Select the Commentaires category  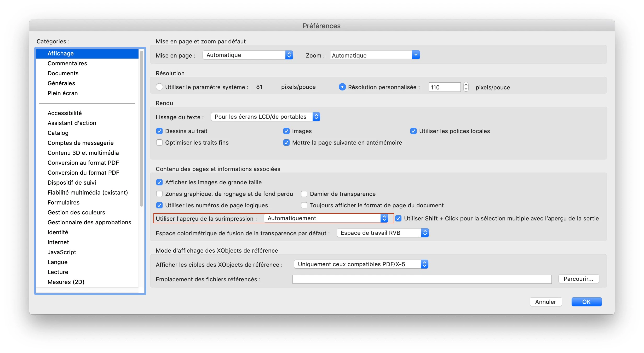67,63
